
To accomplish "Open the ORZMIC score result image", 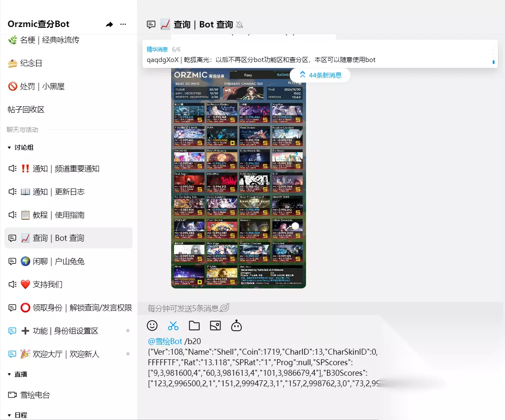I will 238,178.
